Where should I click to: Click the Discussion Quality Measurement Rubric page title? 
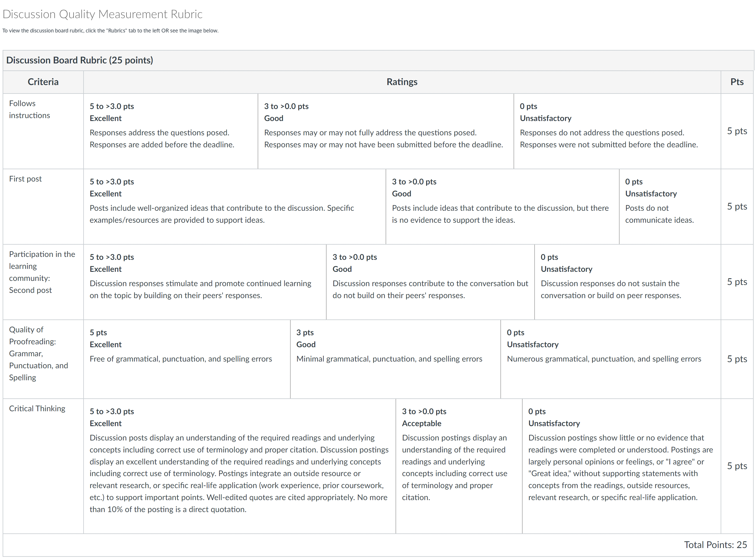[102, 14]
